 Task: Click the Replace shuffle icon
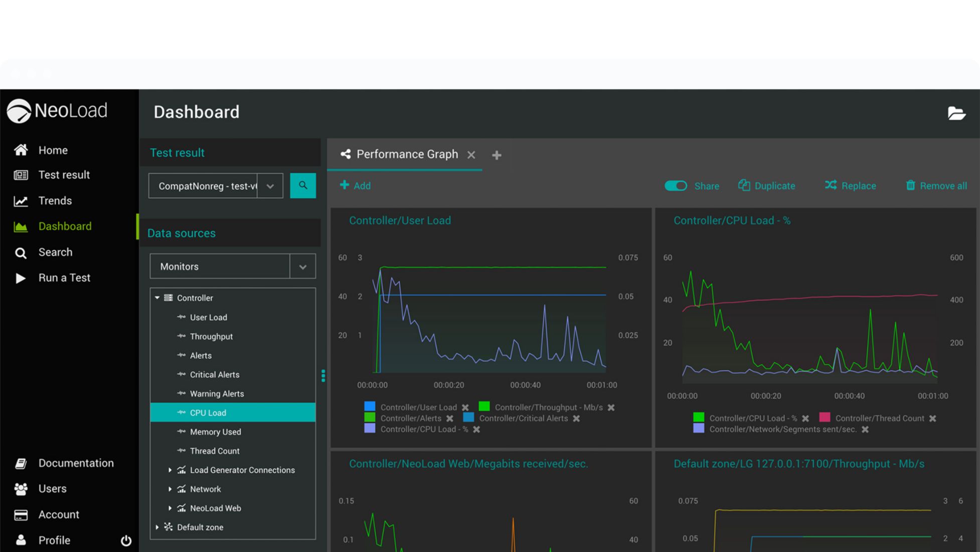[x=831, y=186]
